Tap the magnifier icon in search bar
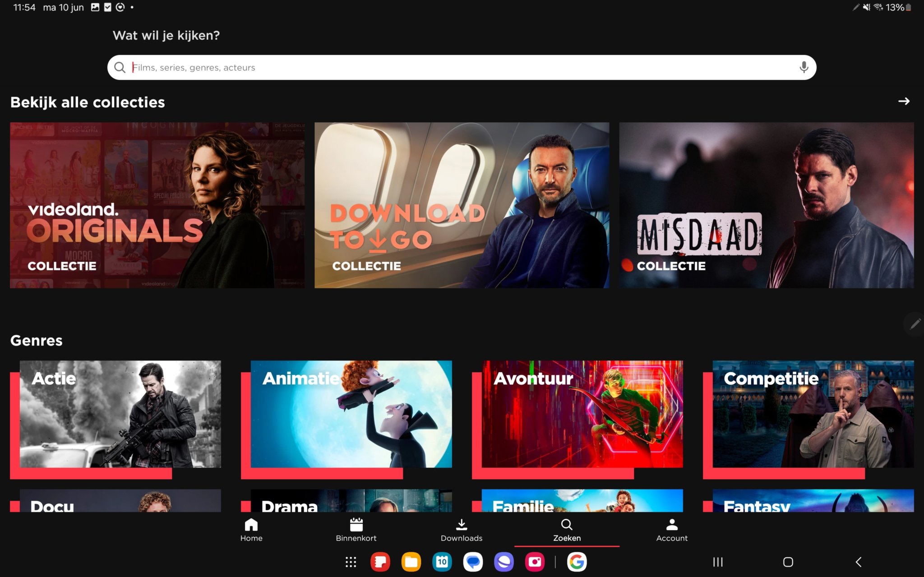 120,68
